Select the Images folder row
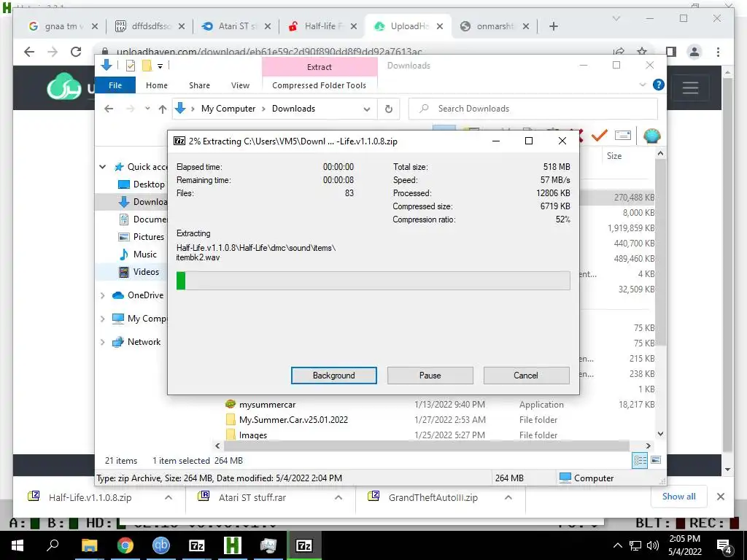This screenshot has width=747, height=560. click(x=253, y=435)
